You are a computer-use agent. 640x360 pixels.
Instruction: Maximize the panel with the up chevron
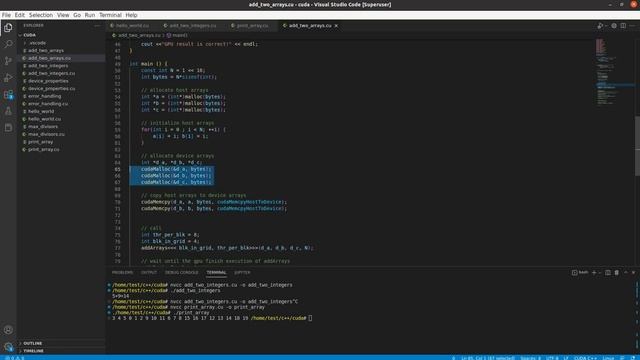pyautogui.click(x=626, y=273)
